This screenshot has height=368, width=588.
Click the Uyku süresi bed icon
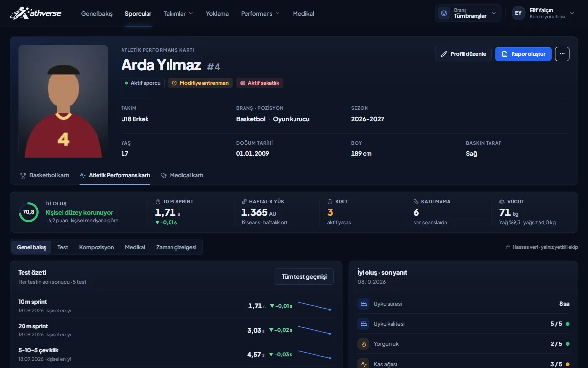click(x=364, y=304)
